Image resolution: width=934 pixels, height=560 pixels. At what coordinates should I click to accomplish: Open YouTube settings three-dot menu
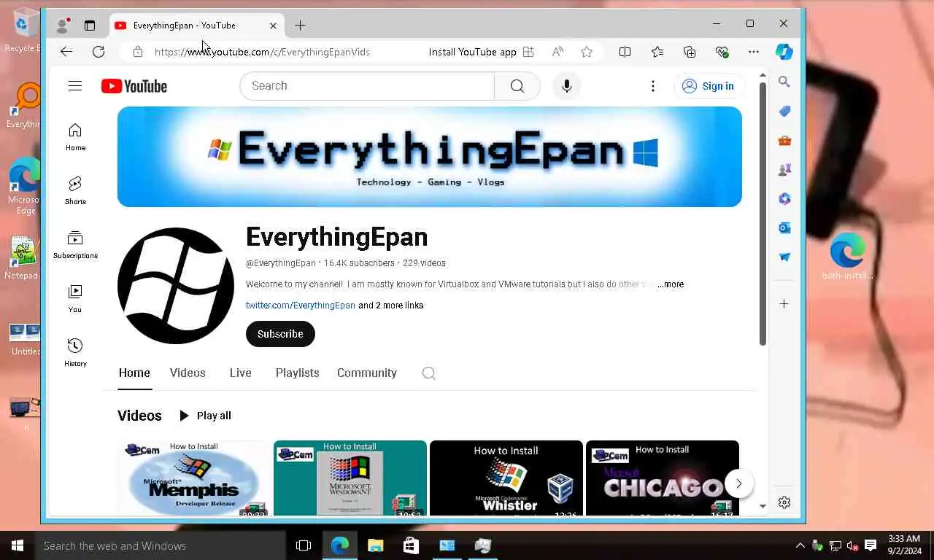653,86
